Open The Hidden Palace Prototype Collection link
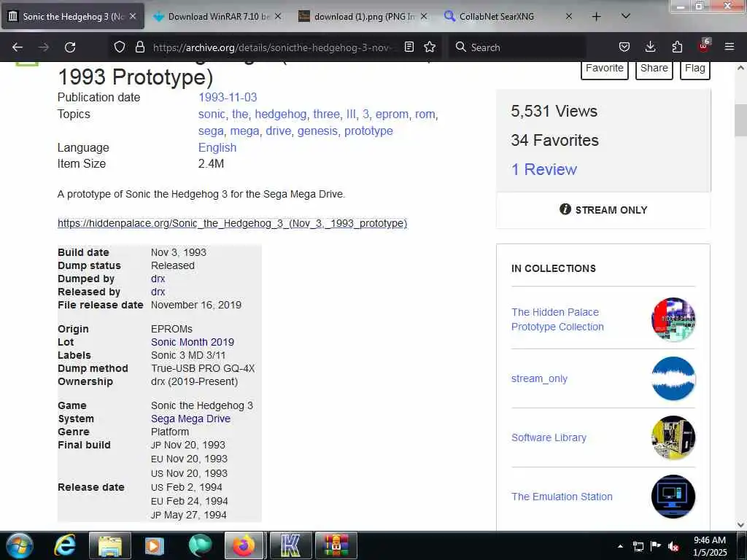Image resolution: width=747 pixels, height=560 pixels. point(557,319)
